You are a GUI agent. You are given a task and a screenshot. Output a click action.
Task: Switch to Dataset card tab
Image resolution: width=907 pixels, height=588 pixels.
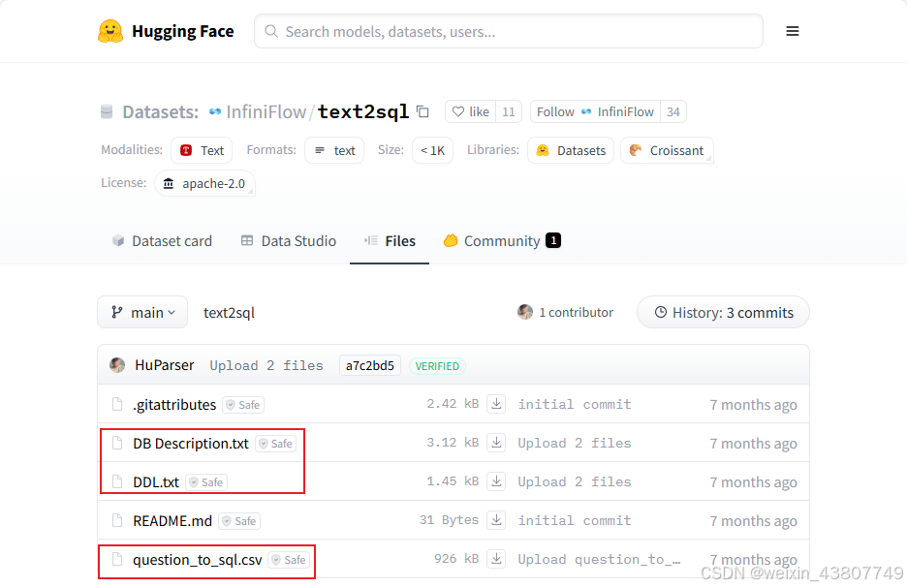point(162,241)
